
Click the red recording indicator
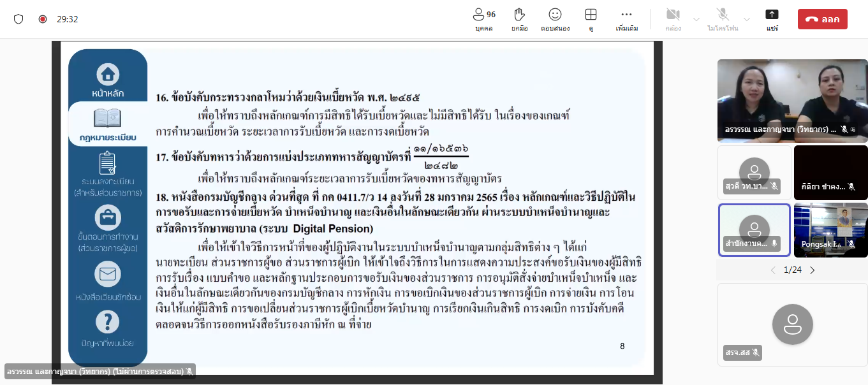43,19
